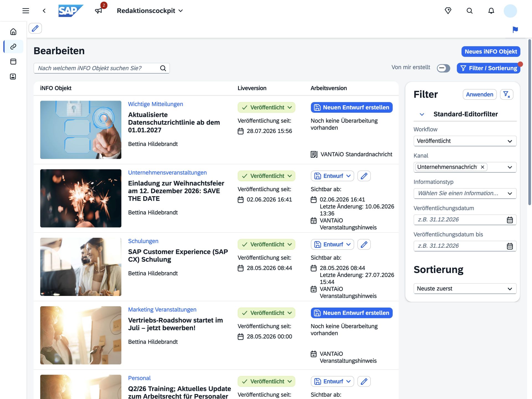Open the announcements megaphone icon

[x=99, y=11]
